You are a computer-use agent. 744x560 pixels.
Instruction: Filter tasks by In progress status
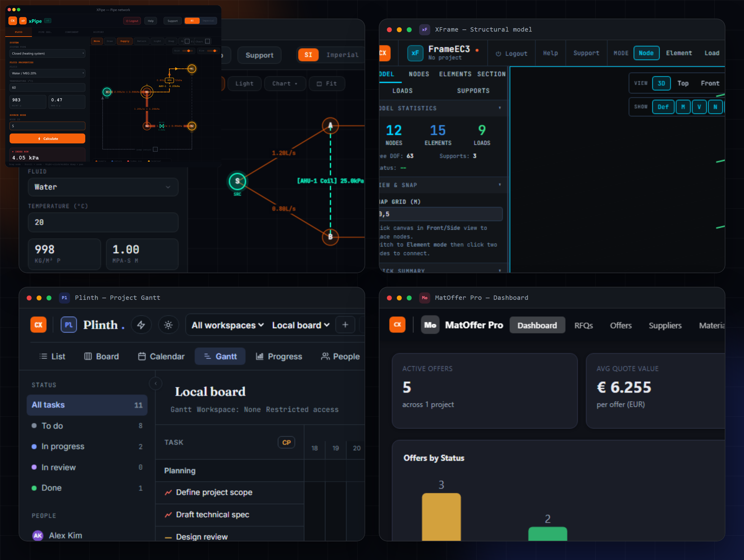tap(87, 446)
